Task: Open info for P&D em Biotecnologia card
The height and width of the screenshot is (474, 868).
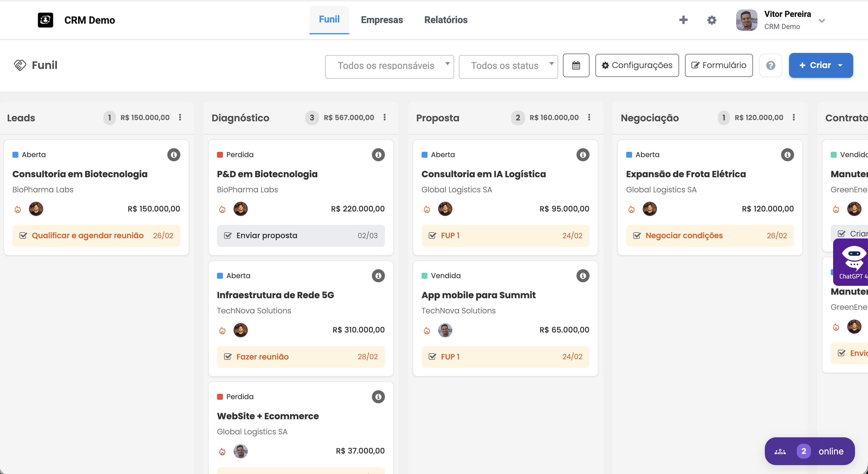Action: (378, 155)
